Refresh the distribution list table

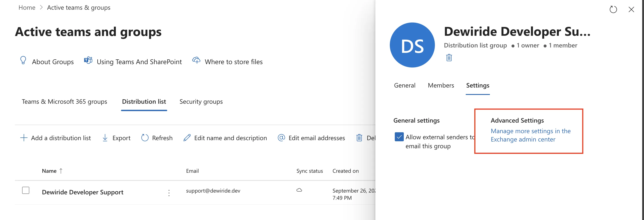(x=157, y=138)
